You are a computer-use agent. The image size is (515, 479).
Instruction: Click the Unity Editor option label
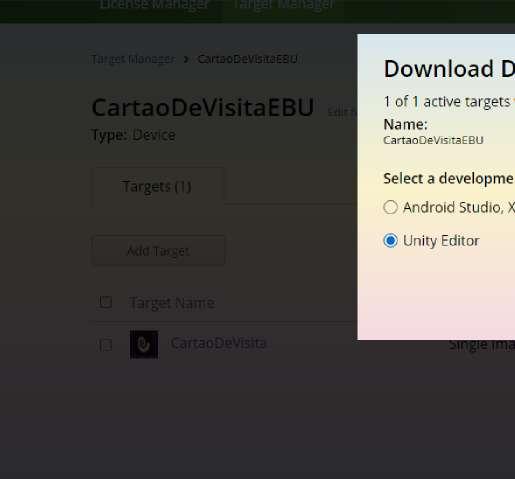click(x=441, y=241)
